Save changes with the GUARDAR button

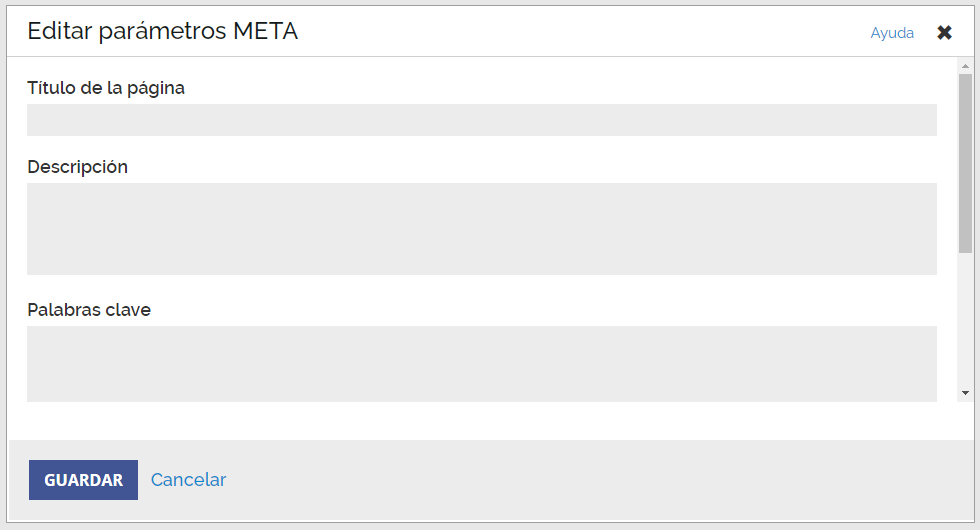click(x=83, y=480)
